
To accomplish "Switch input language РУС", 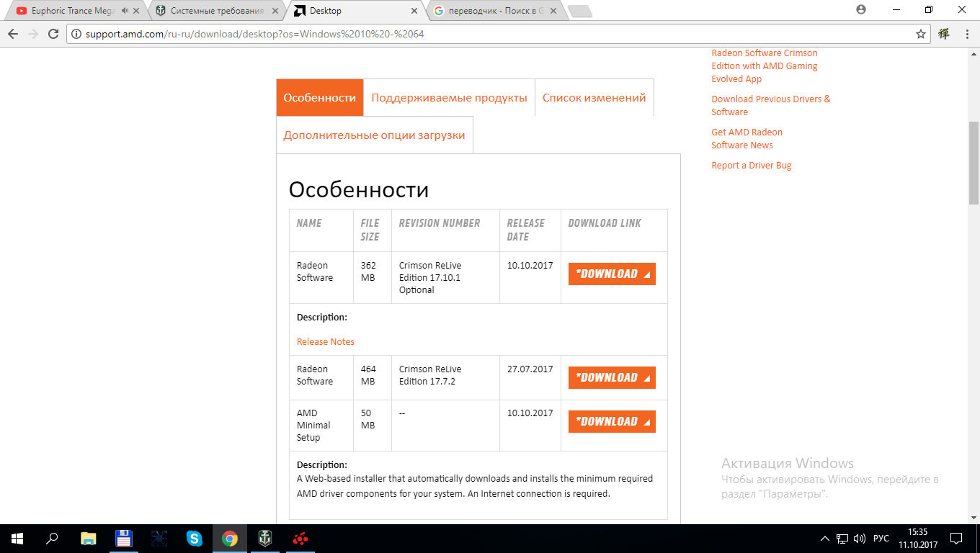I will click(x=881, y=538).
